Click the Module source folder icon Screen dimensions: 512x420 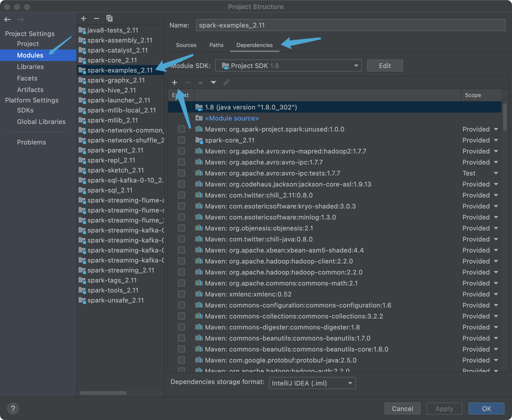click(x=199, y=118)
